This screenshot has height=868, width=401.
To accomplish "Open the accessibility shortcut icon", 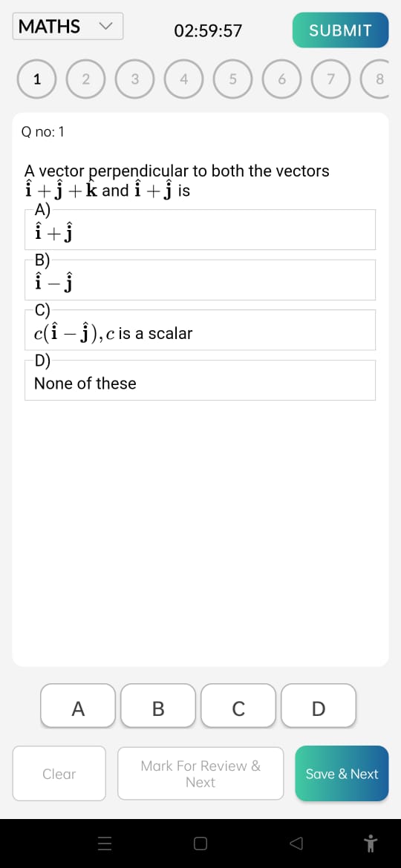I will pos(370,844).
